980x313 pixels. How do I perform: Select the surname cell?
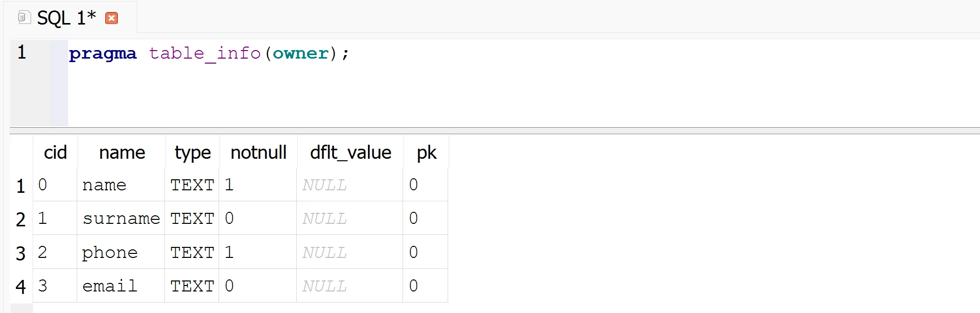[x=121, y=218]
